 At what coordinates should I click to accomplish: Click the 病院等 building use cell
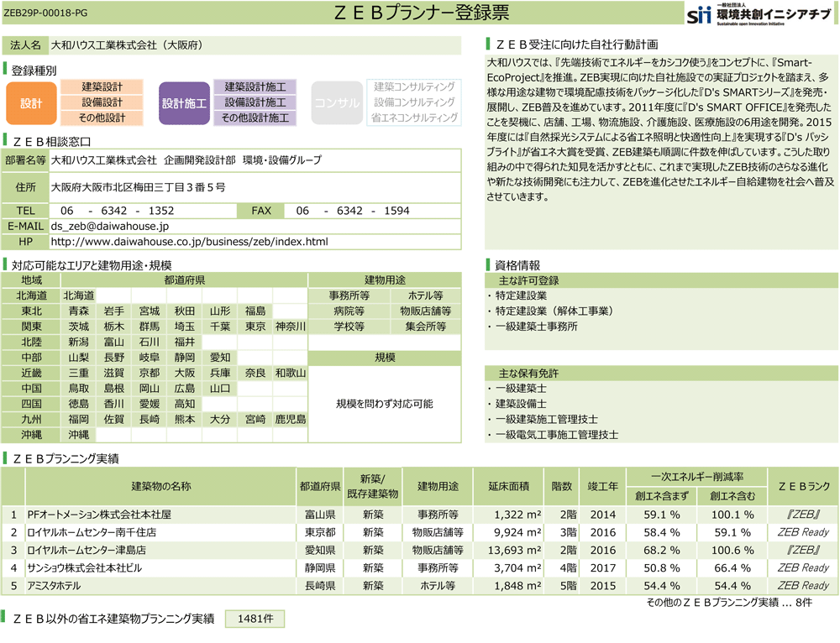(349, 311)
